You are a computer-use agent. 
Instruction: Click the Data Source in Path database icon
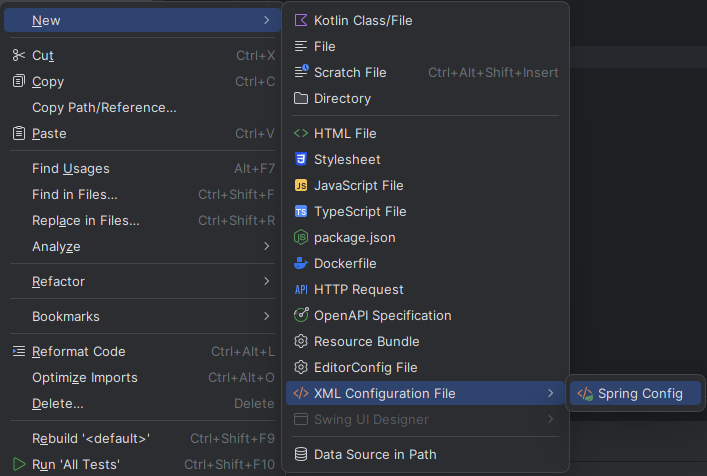(301, 454)
